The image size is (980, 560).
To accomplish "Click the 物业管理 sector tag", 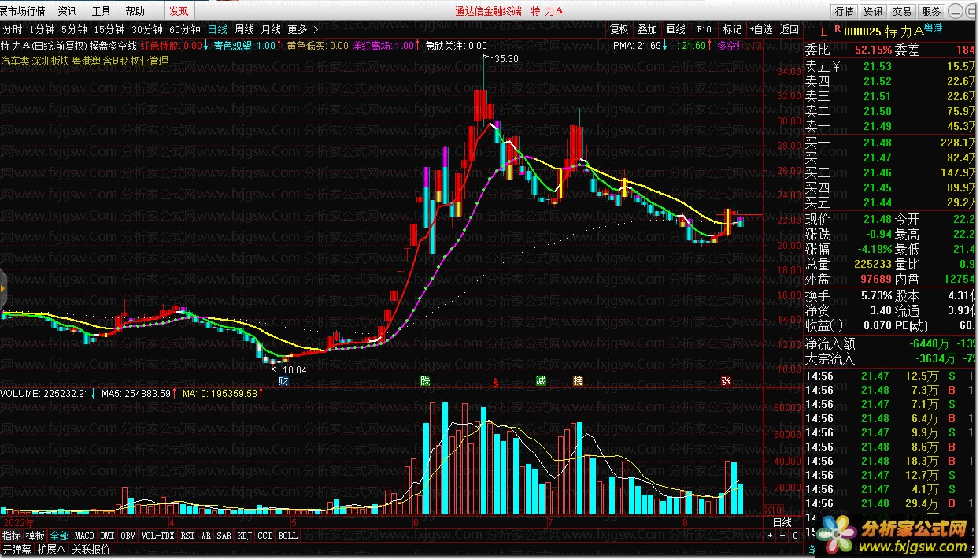I will coord(150,61).
